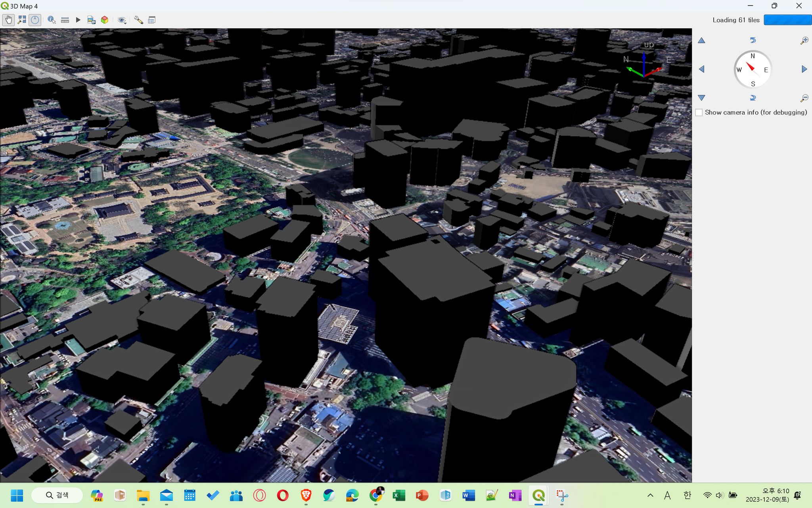812x508 pixels.
Task: Enable Show camera info checkbox
Action: [699, 112]
